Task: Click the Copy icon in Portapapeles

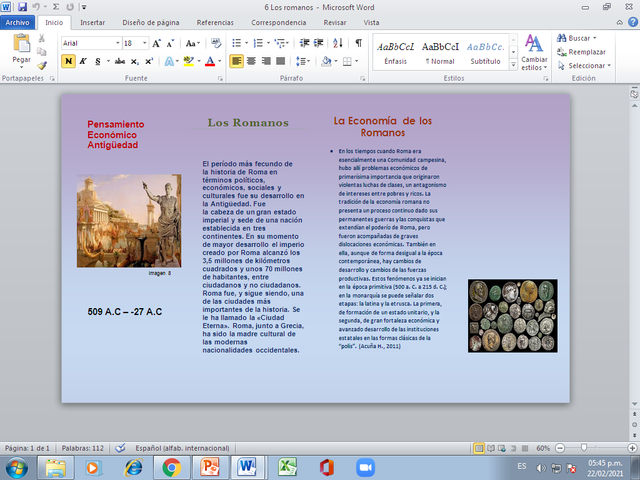Action: point(42,52)
